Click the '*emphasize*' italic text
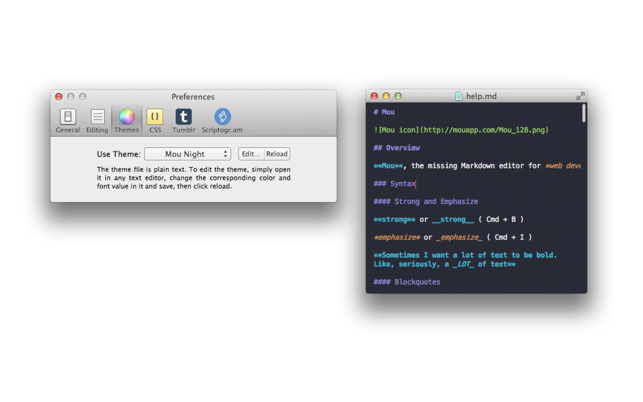 pos(397,237)
